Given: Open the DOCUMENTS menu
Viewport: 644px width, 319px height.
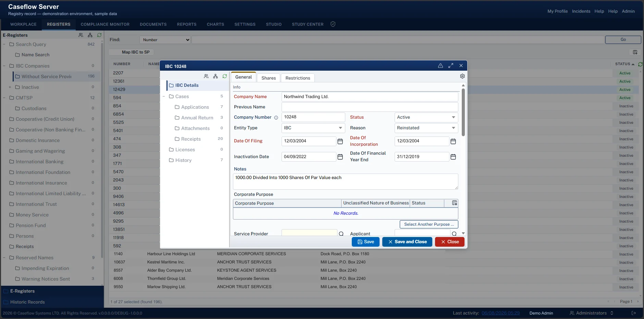Looking at the screenshot, I should coord(153,24).
